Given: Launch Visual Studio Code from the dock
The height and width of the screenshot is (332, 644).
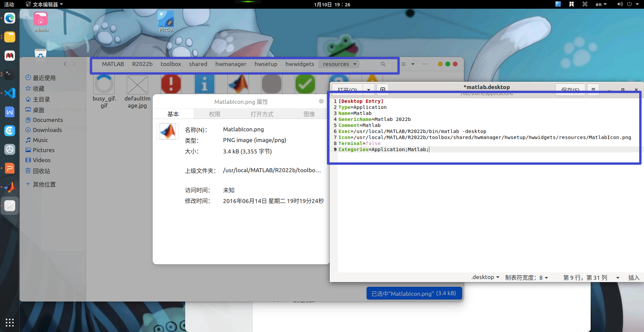Looking at the screenshot, I should coord(9,93).
